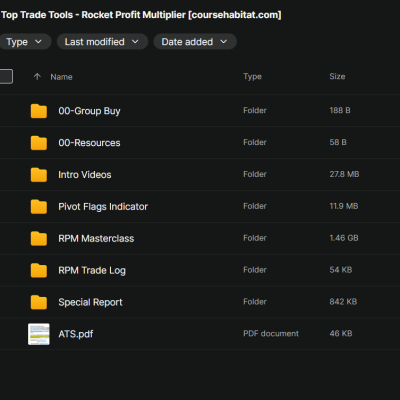Sort by the Name column header
Viewport: 400px width, 400px height.
pos(61,77)
